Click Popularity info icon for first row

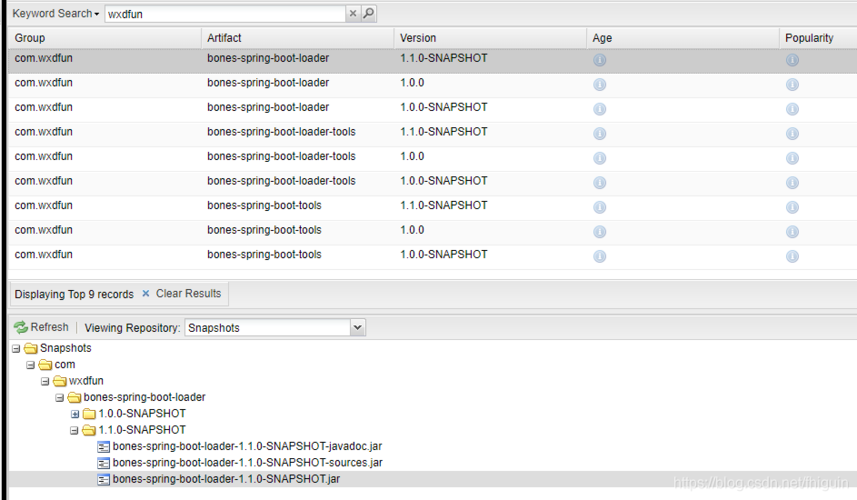[x=792, y=60]
